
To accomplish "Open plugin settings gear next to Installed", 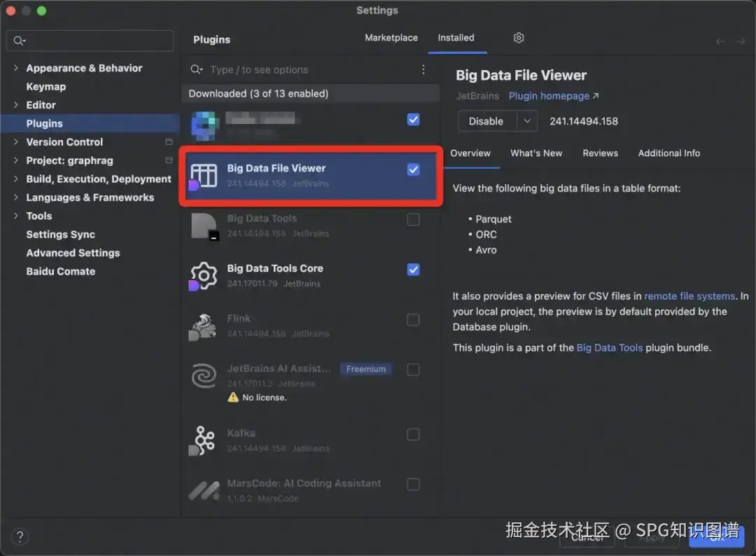I will pyautogui.click(x=518, y=38).
